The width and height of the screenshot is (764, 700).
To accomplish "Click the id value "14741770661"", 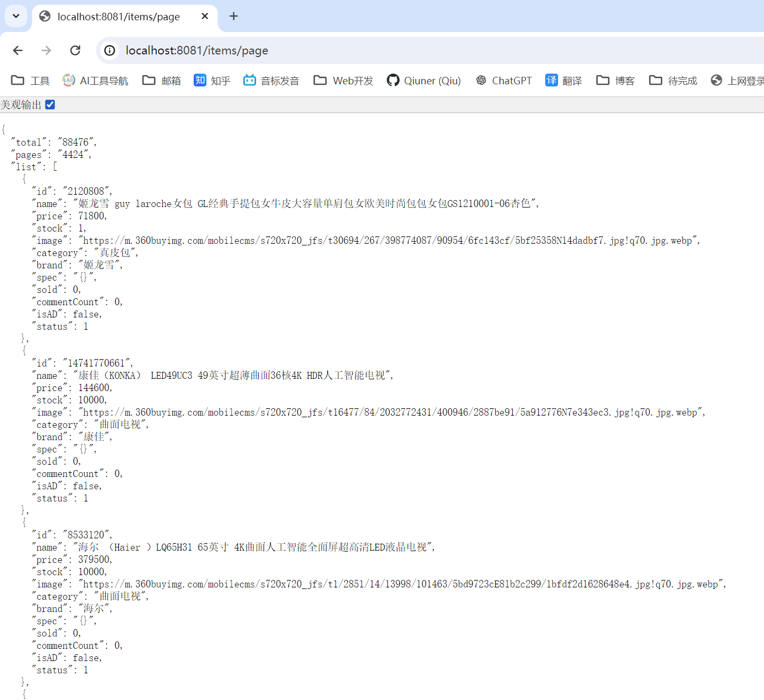I will coord(96,363).
